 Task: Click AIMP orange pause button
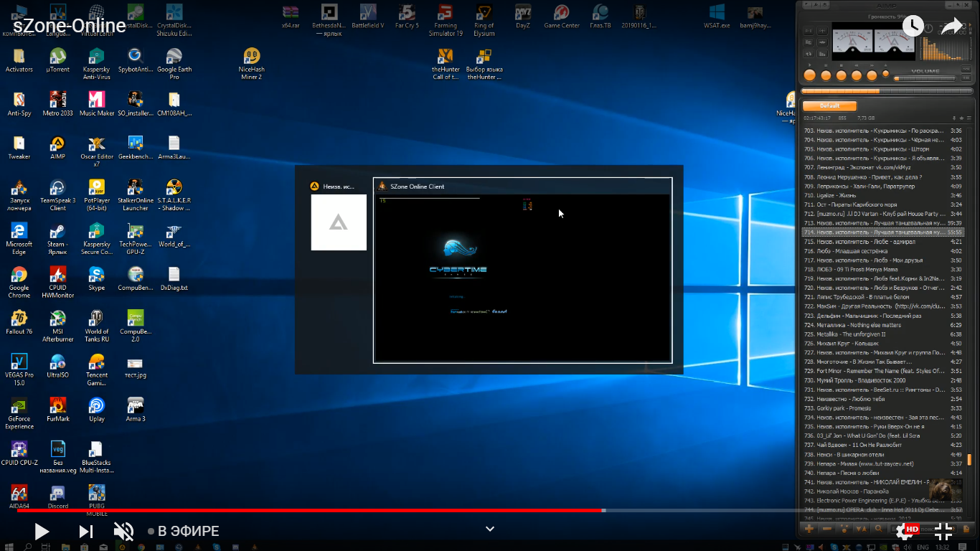826,75
